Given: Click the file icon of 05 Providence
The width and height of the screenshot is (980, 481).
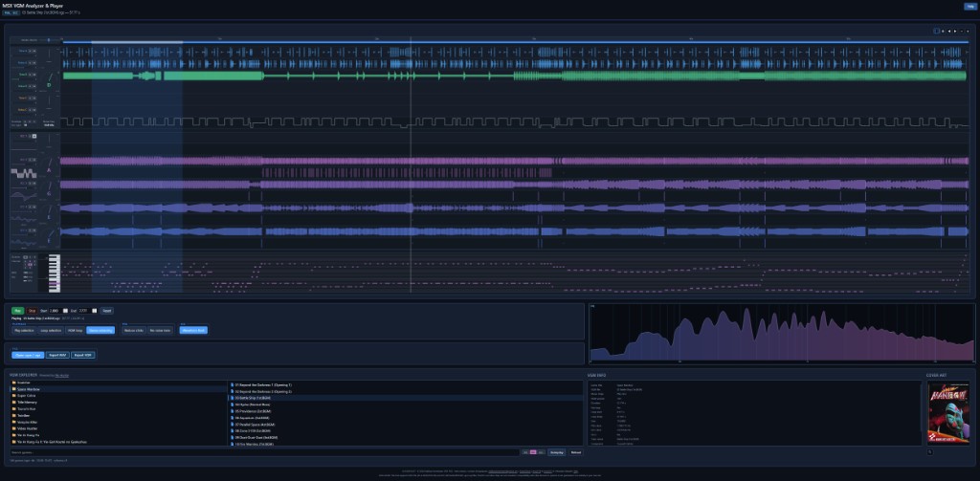Looking at the screenshot, I should (232, 411).
